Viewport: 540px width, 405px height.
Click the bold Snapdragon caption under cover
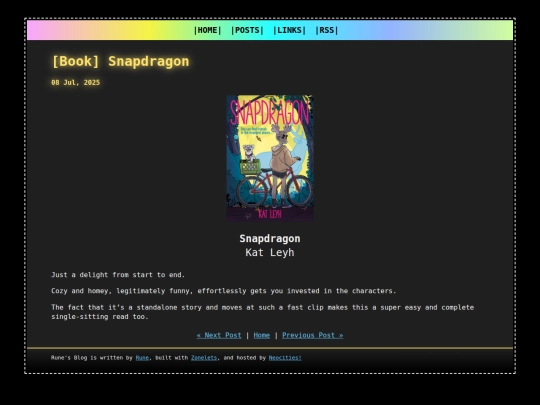tap(270, 238)
